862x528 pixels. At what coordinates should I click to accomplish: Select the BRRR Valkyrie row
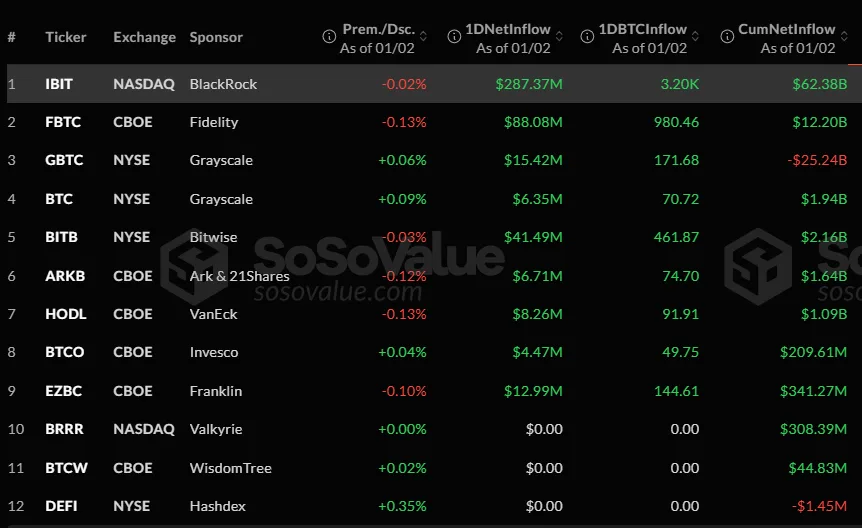click(x=434, y=429)
